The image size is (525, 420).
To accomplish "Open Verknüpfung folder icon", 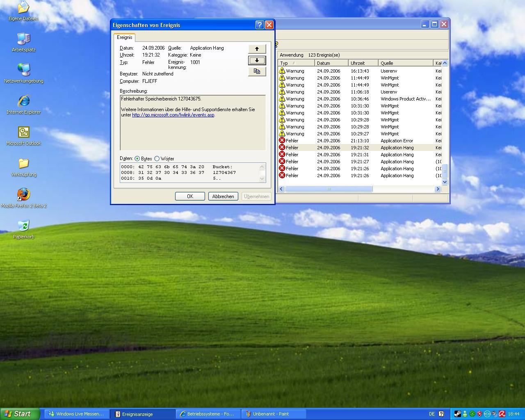I will [x=23, y=167].
